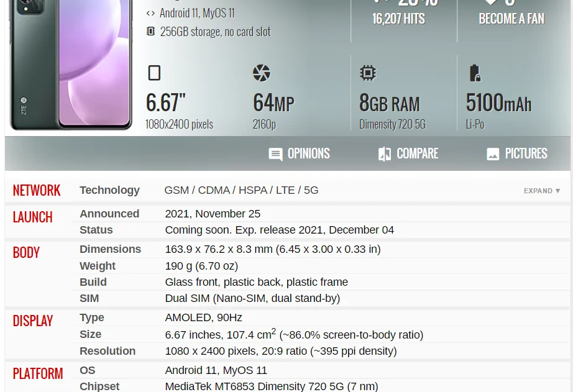Expand the Network section details
Screen dimensions: 573x392
541,191
